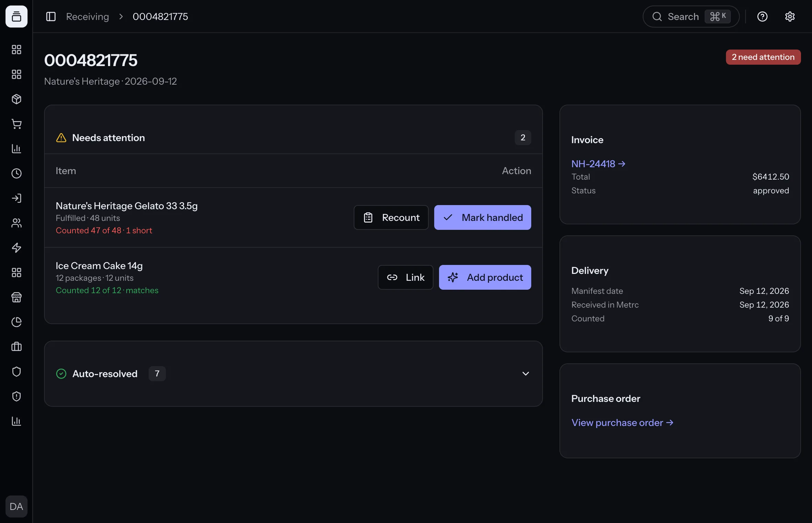Click the Auto-resolved green check icon

61,374
